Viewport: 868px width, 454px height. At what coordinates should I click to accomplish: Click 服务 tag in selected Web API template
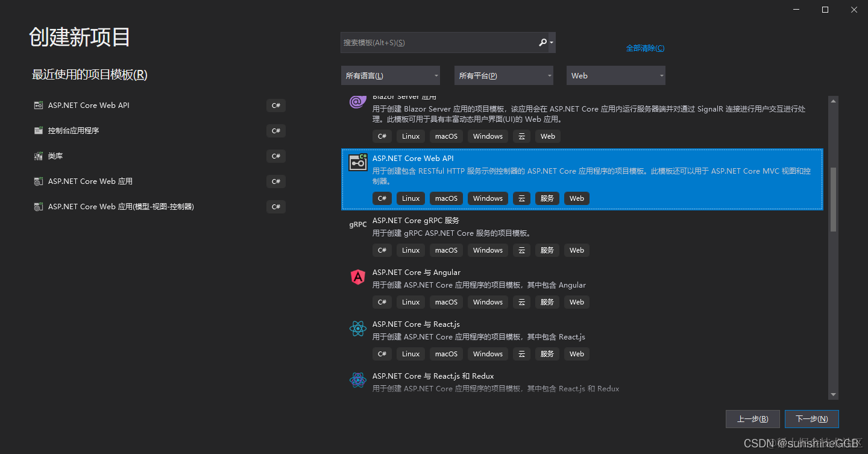547,198
